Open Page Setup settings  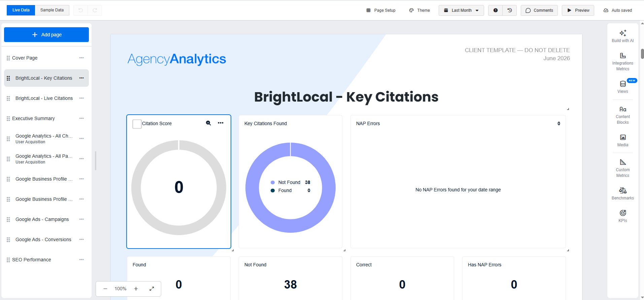(x=381, y=10)
